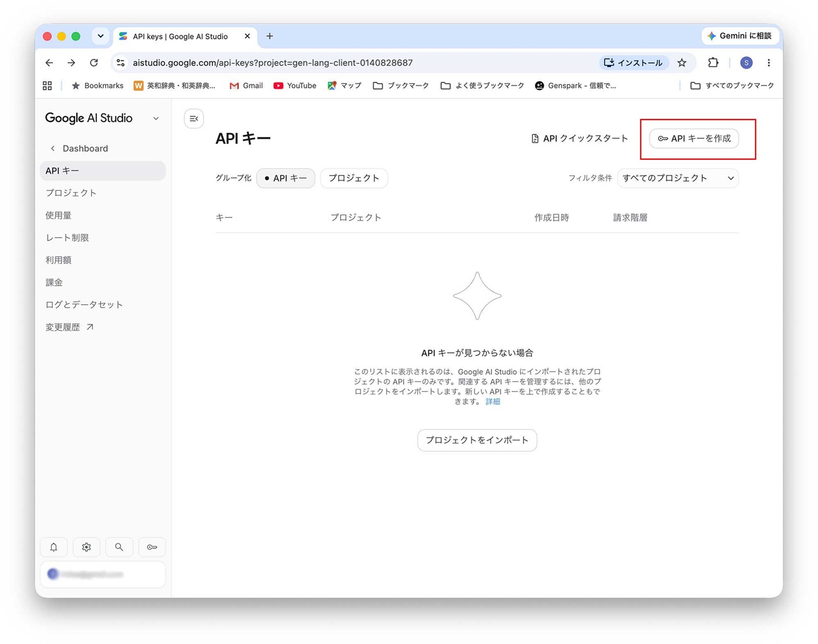Group by プロジェクト toggle
The image size is (818, 644).
pyautogui.click(x=354, y=178)
